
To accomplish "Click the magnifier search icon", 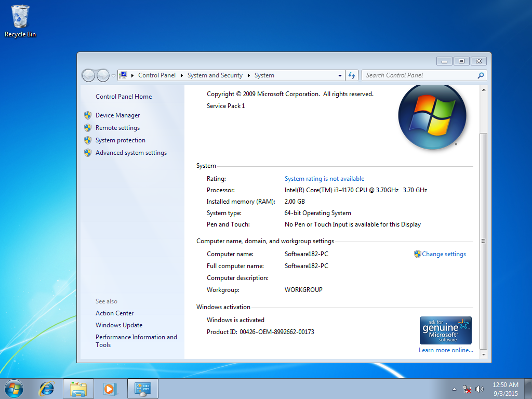I will 481,75.
